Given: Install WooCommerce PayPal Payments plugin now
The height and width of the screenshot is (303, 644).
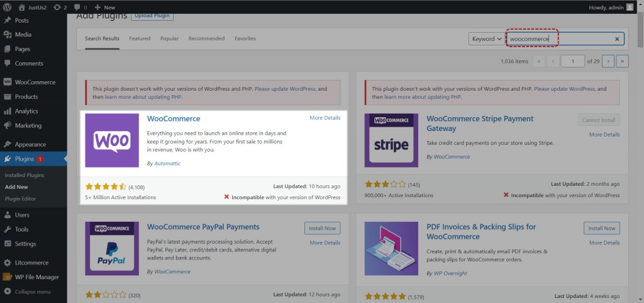Looking at the screenshot, I should click(323, 228).
